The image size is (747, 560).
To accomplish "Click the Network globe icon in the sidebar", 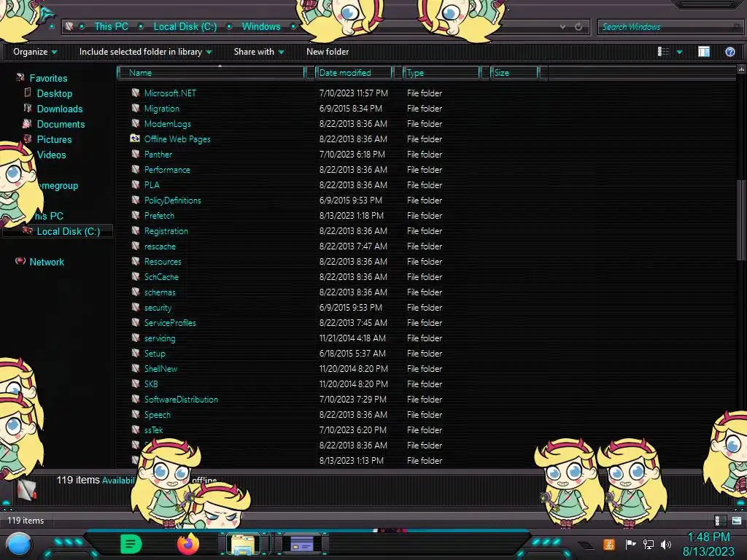I will [20, 261].
